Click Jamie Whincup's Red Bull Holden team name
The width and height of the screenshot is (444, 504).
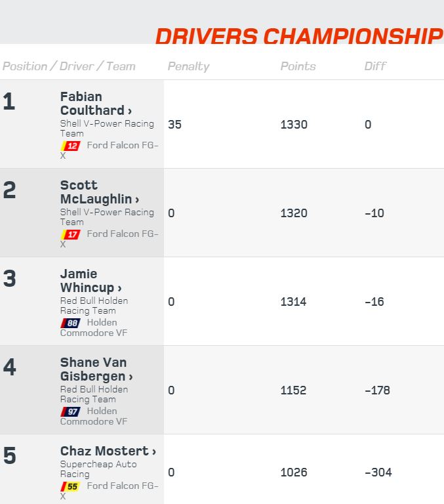click(94, 306)
